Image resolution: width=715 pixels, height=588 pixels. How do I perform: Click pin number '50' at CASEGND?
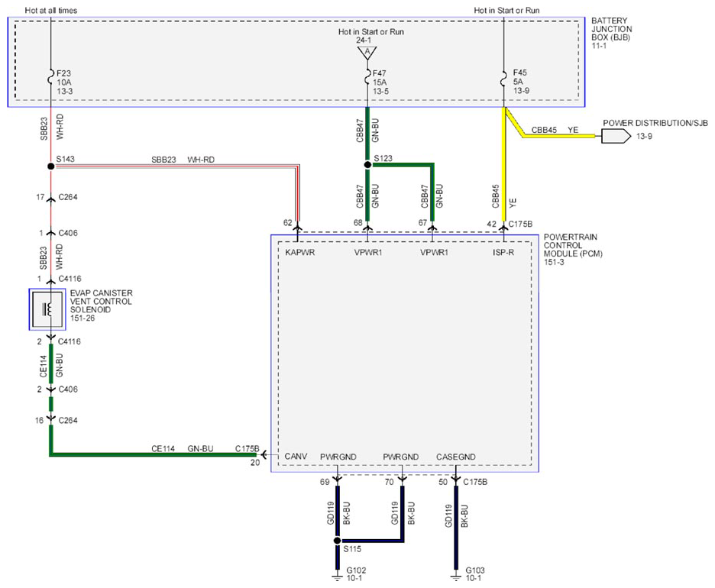(443, 482)
